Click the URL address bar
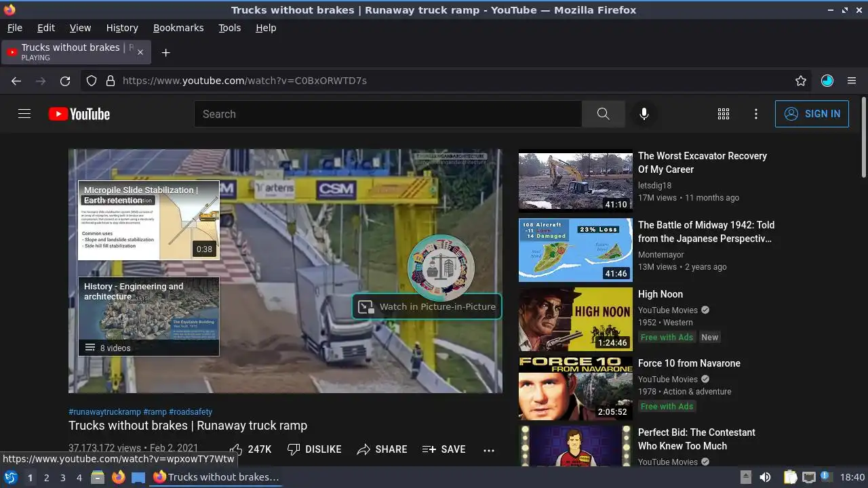 pos(448,81)
